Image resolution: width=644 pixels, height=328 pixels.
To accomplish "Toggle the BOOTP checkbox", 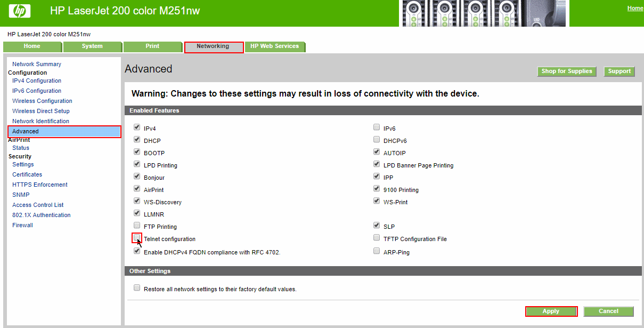I will (x=137, y=152).
